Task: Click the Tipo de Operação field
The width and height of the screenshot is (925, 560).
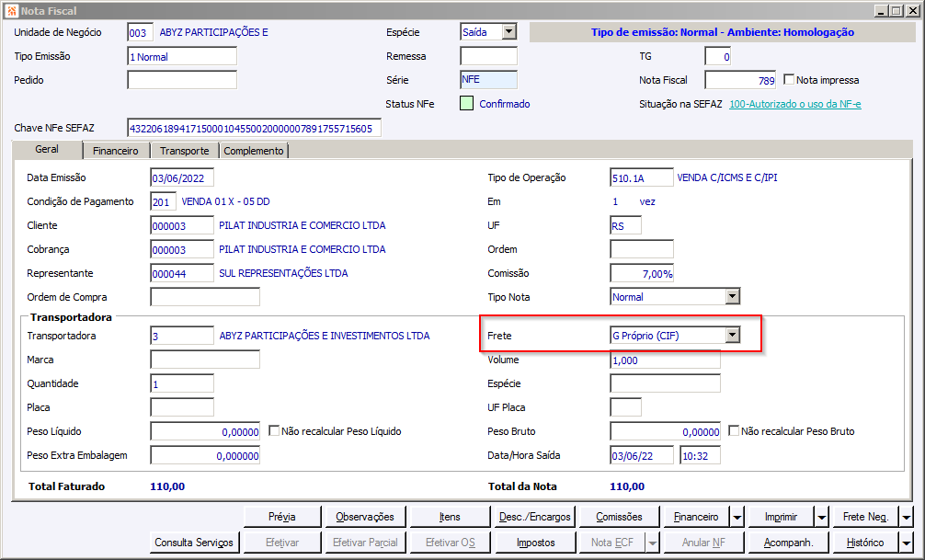Action: coord(641,177)
